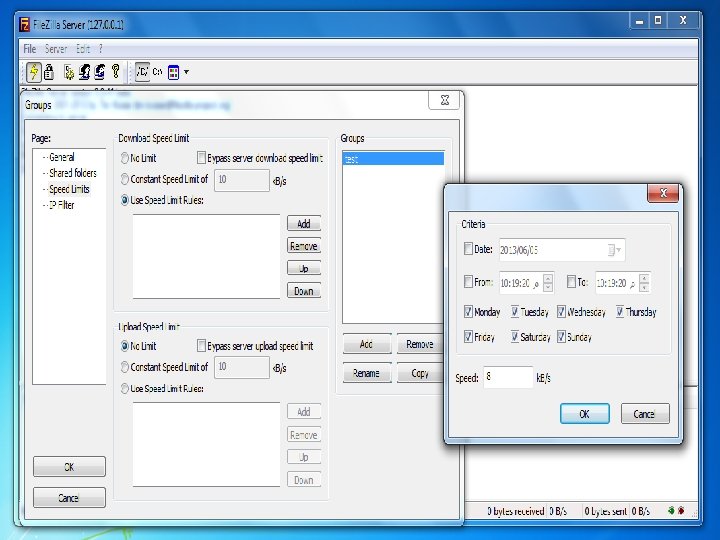720x540 pixels.
Task: Uncheck Thursday in criteria
Action: 619,312
